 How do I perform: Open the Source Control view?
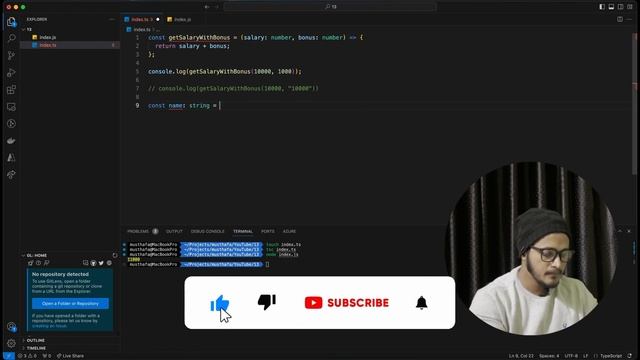11,56
